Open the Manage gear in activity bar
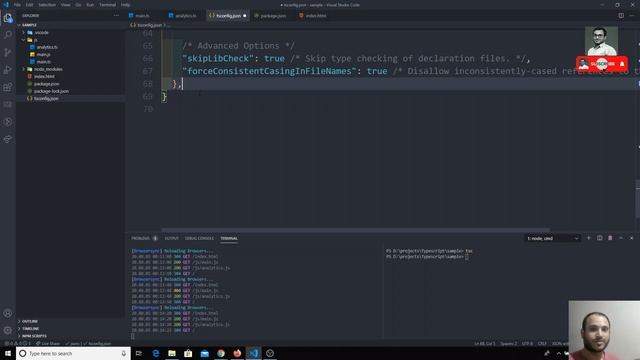This screenshot has height=360, width=640. click(x=8, y=330)
